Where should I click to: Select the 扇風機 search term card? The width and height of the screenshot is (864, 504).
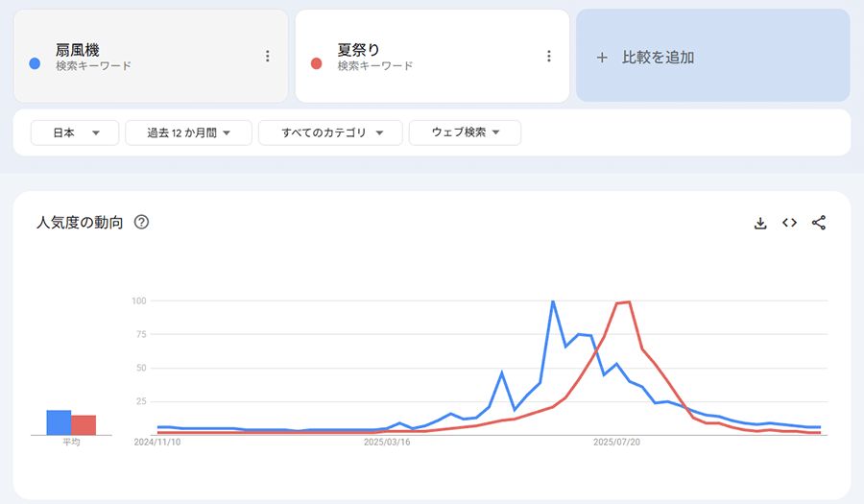click(144, 56)
